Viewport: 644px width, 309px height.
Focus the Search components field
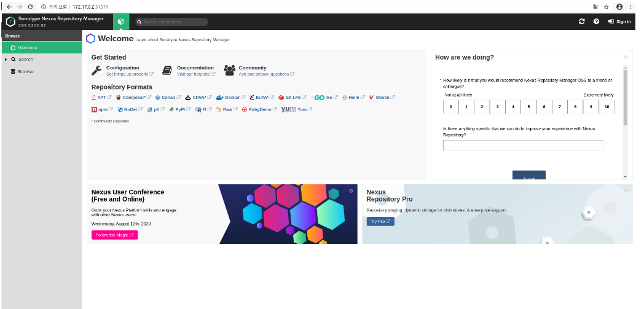click(171, 22)
